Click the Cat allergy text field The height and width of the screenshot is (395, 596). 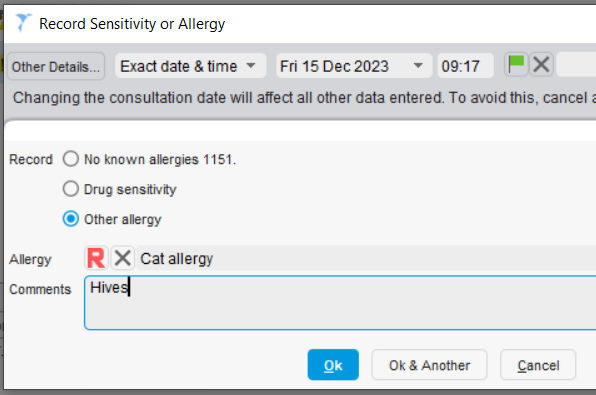click(366, 259)
